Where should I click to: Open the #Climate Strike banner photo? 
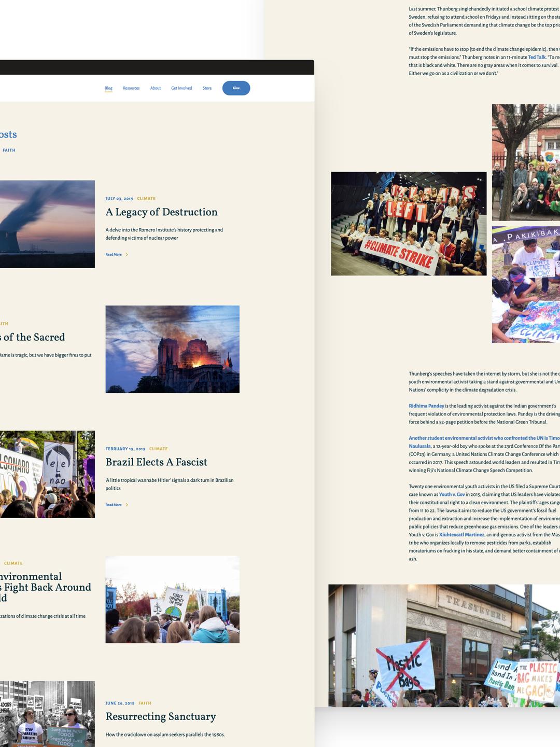click(x=409, y=224)
